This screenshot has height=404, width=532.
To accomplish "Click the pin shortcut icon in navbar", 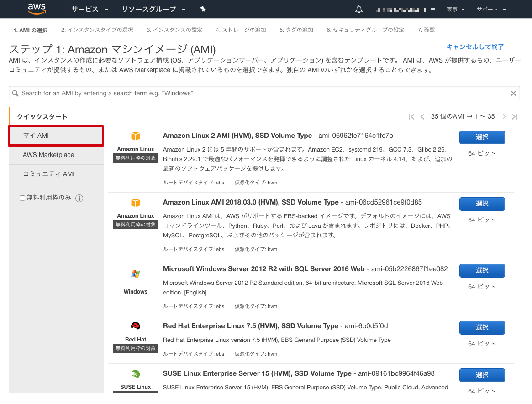I will click(x=203, y=9).
